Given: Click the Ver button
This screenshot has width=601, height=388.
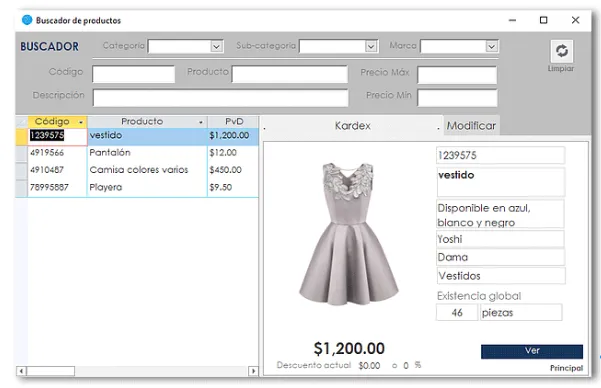Looking at the screenshot, I should click(532, 351).
